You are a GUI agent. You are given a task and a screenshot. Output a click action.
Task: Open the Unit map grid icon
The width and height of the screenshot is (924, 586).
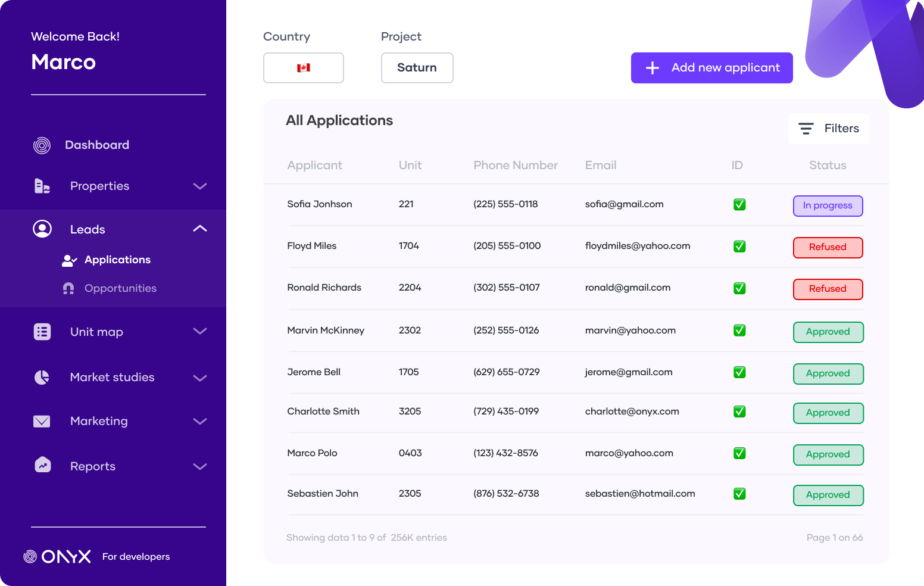click(x=42, y=332)
